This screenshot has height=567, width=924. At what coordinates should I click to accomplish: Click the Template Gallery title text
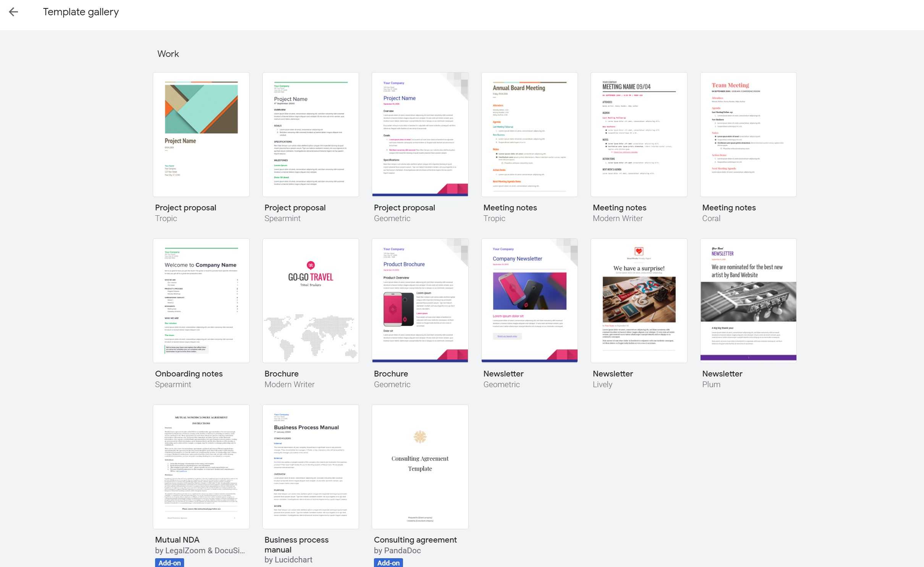click(x=81, y=12)
